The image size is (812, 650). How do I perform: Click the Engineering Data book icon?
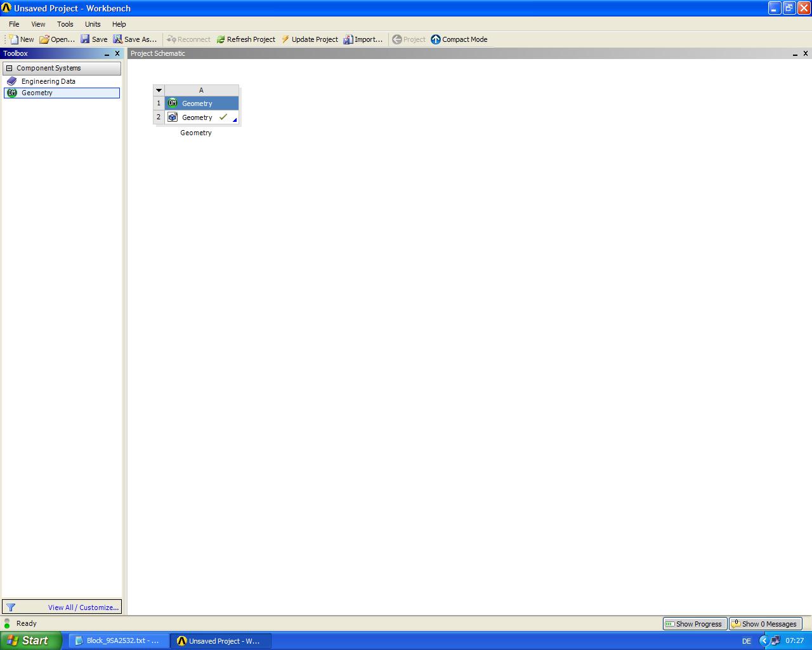coord(11,81)
